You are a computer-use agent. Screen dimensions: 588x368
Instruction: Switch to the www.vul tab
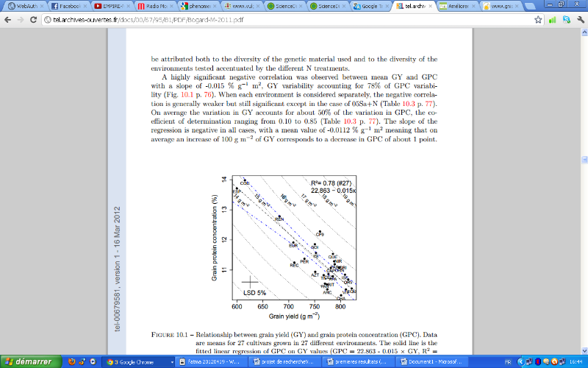coord(241,6)
